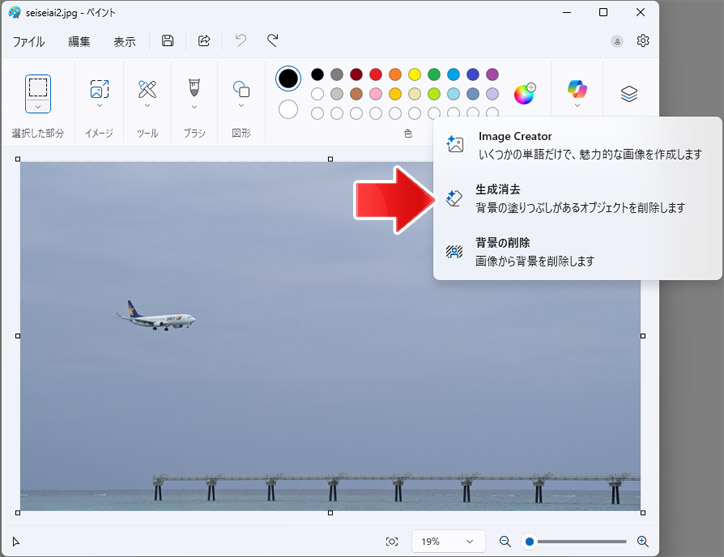Image resolution: width=724 pixels, height=557 pixels.
Task: Open the settings gear
Action: coord(643,41)
